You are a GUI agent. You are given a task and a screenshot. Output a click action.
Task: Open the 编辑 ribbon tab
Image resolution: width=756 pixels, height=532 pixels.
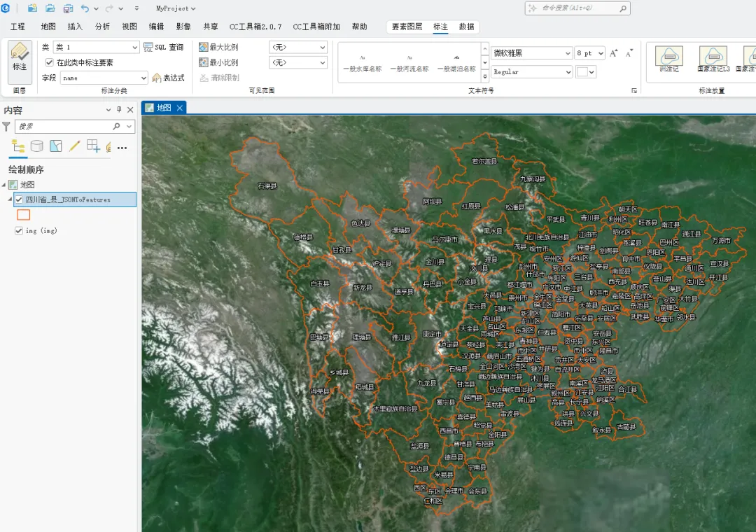pyautogui.click(x=156, y=27)
